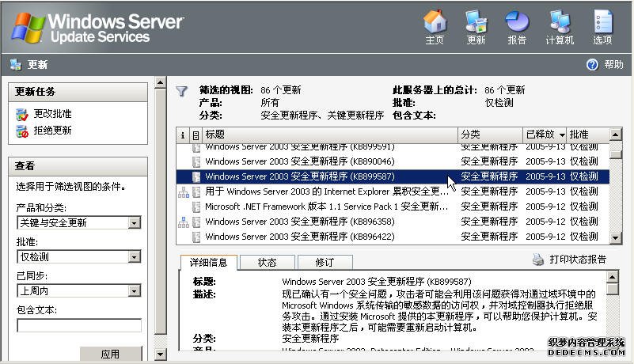Click the update list scrollbar up arrow
Image resolution: width=634 pixels, height=364 pixels.
(x=616, y=135)
